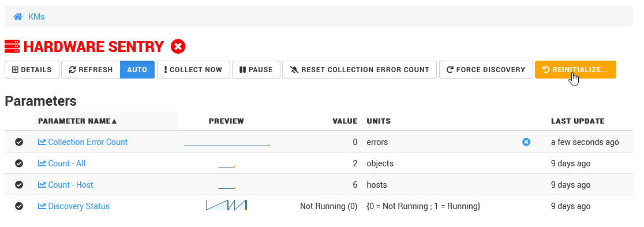Refresh the parameters list
Screen dimensions: 644x227
(x=91, y=69)
